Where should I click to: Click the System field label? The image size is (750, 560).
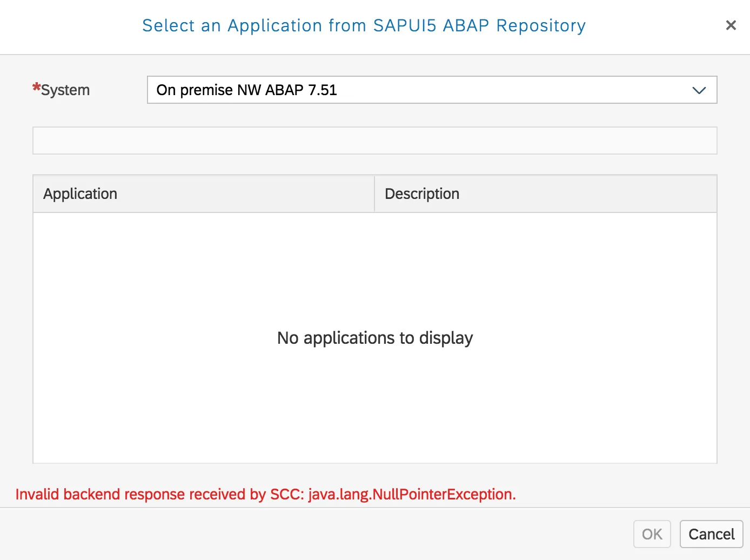click(x=65, y=90)
